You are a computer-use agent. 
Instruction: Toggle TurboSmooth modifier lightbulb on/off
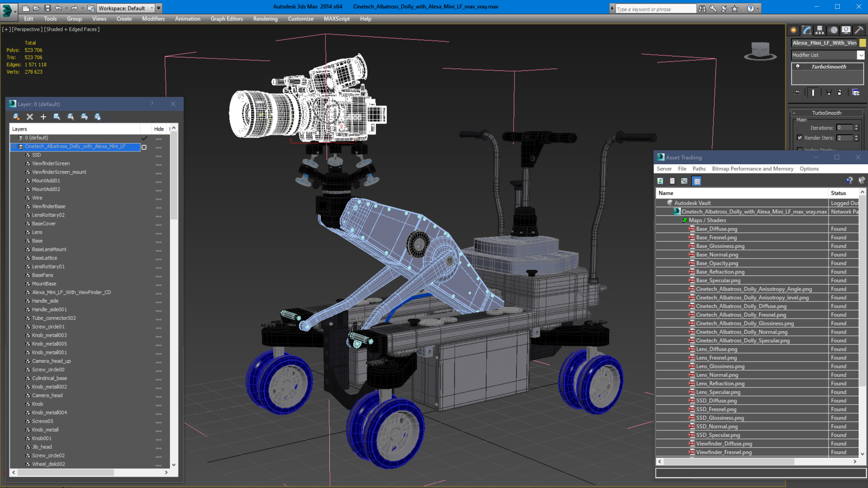click(x=797, y=67)
